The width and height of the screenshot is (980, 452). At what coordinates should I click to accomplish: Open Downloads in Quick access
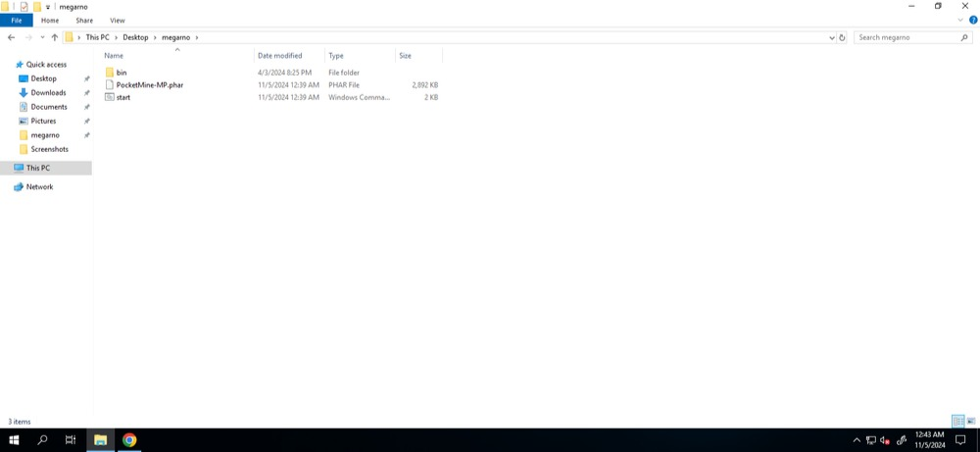[x=49, y=92]
